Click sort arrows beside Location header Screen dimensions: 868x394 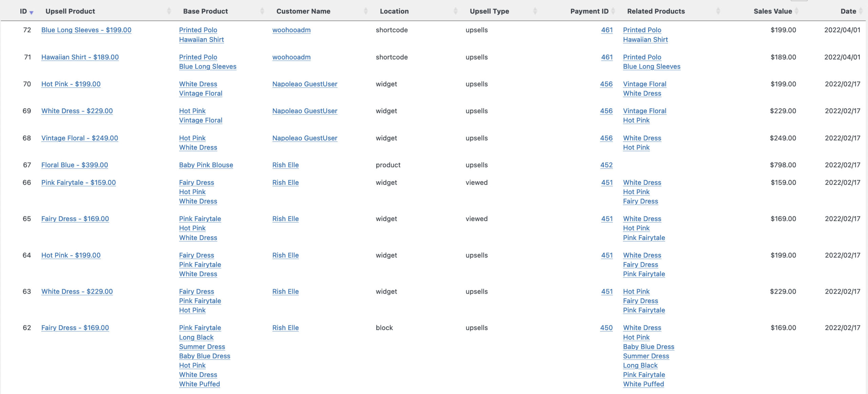coord(455,11)
